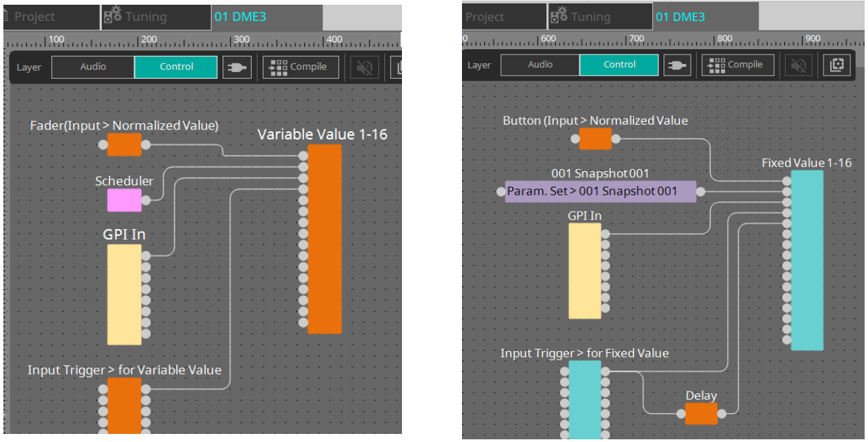Click the Compile grid icon on the left window

(x=300, y=67)
